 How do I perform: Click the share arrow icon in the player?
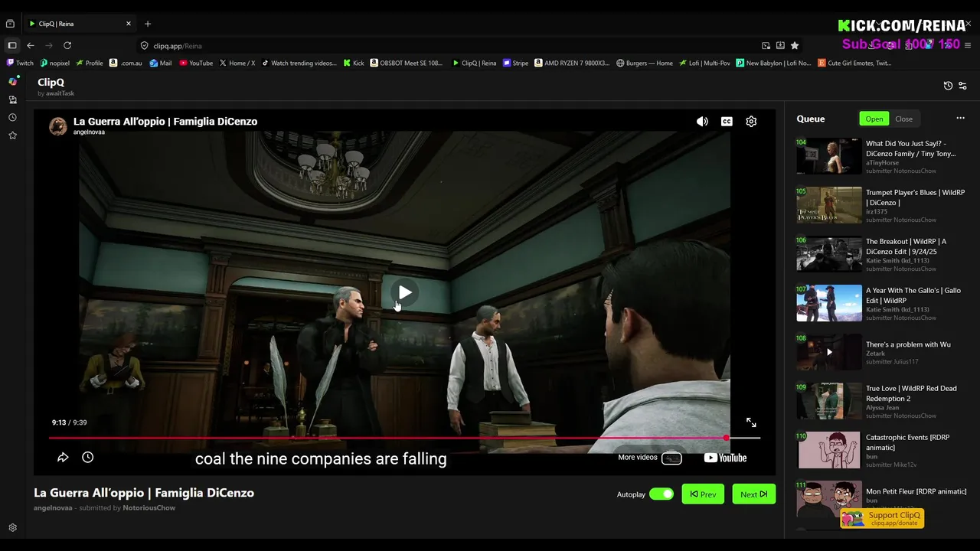[63, 457]
